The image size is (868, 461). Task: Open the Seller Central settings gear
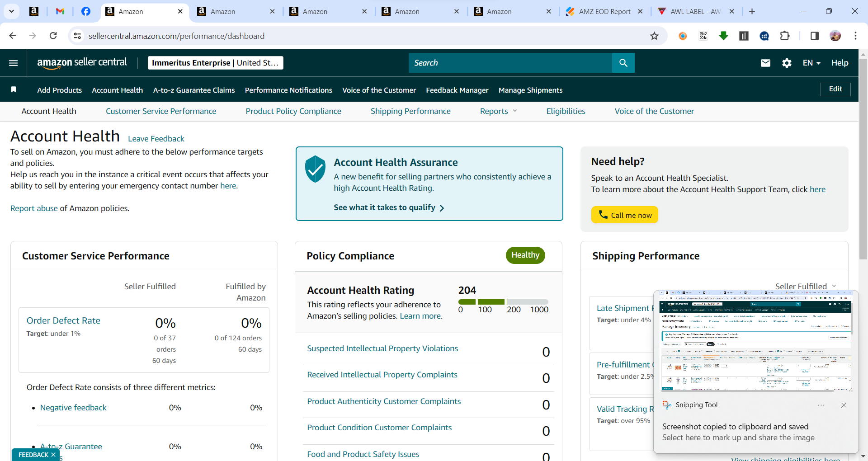(787, 63)
